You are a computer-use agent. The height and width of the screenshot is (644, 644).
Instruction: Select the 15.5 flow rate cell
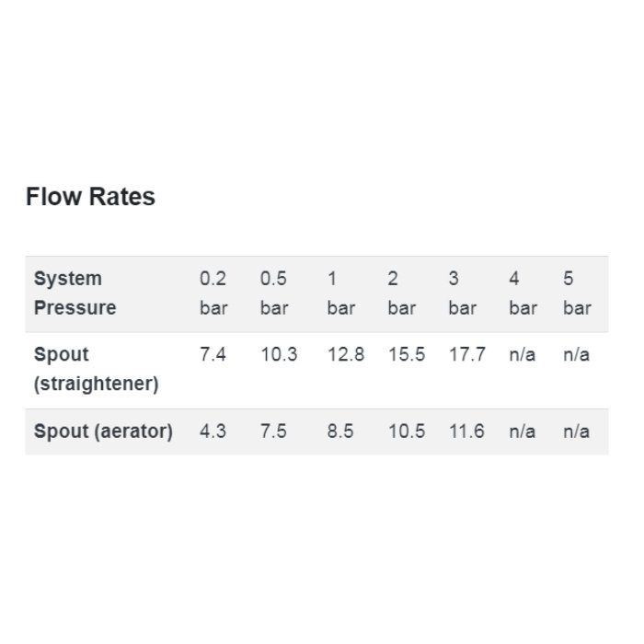click(x=407, y=354)
